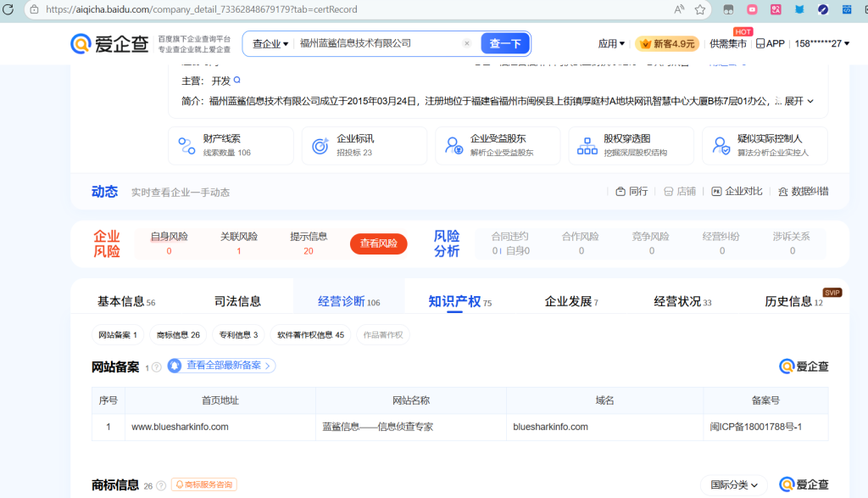This screenshot has height=498, width=868.
Task: Open 国际分类 filter dropdown
Action: (733, 484)
